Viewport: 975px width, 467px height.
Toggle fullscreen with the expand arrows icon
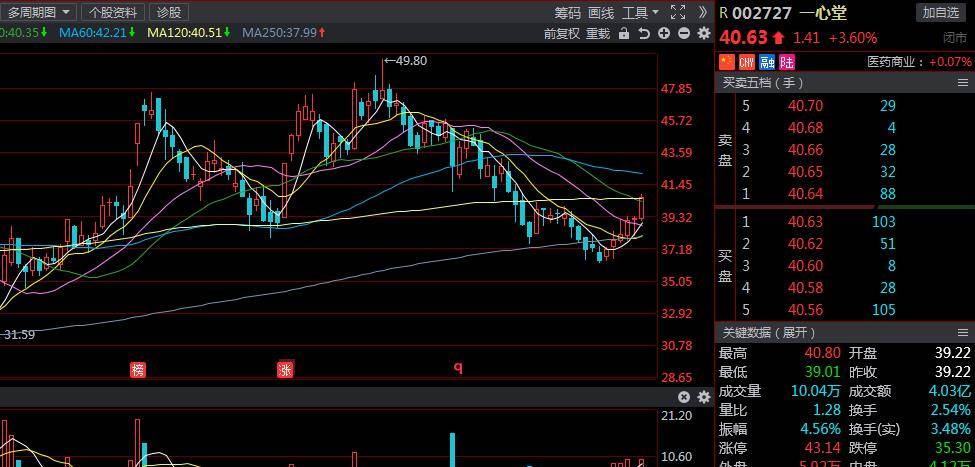678,12
